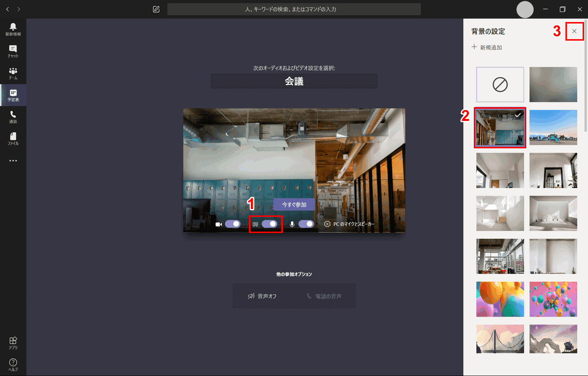Open the Teams icon in sidebar
This screenshot has height=376, width=588.
[13, 73]
